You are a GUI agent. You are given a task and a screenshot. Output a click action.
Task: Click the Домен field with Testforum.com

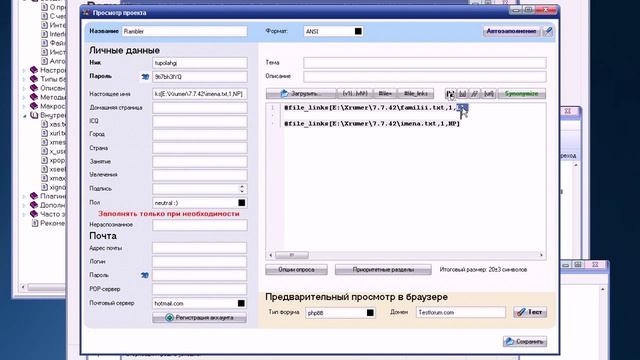click(x=461, y=313)
